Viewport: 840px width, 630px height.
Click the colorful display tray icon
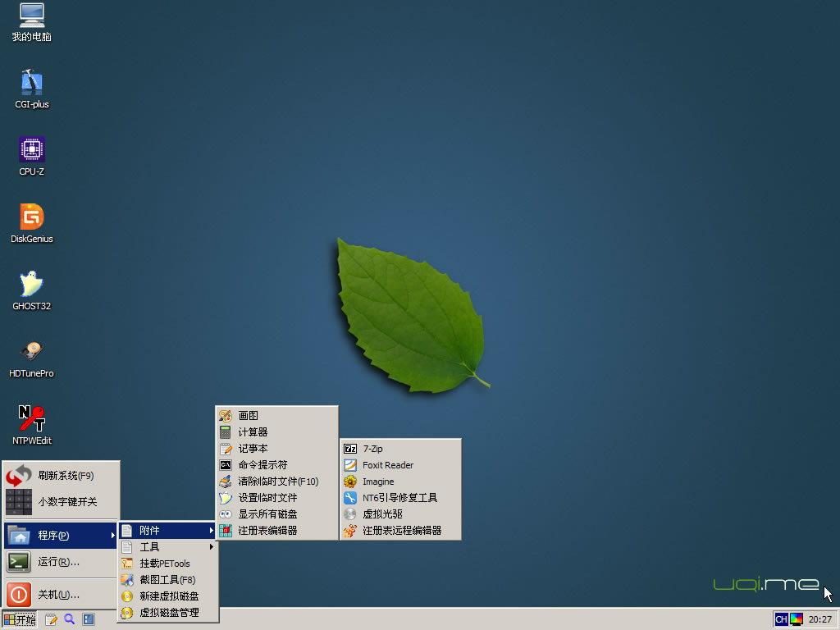click(797, 619)
